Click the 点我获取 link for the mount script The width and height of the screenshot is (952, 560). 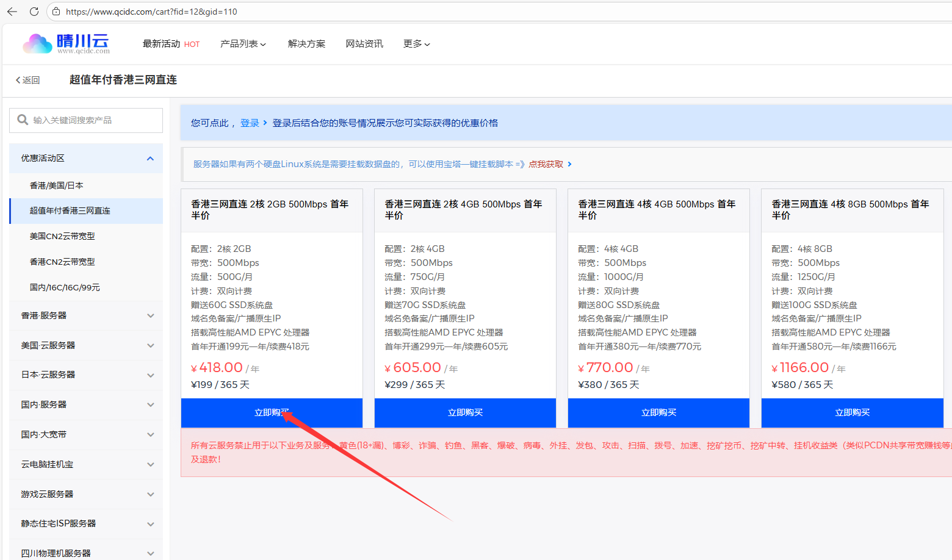(x=545, y=163)
